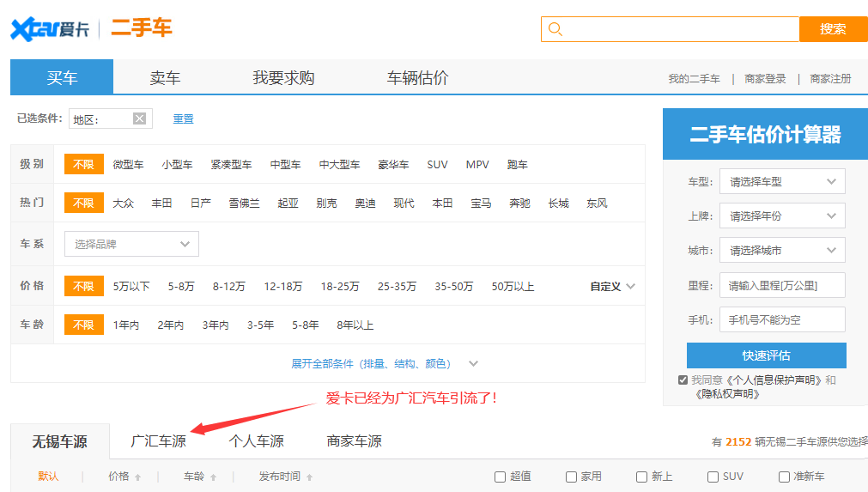
Task: Choose the 雪佛兰 brand
Action: (x=244, y=203)
